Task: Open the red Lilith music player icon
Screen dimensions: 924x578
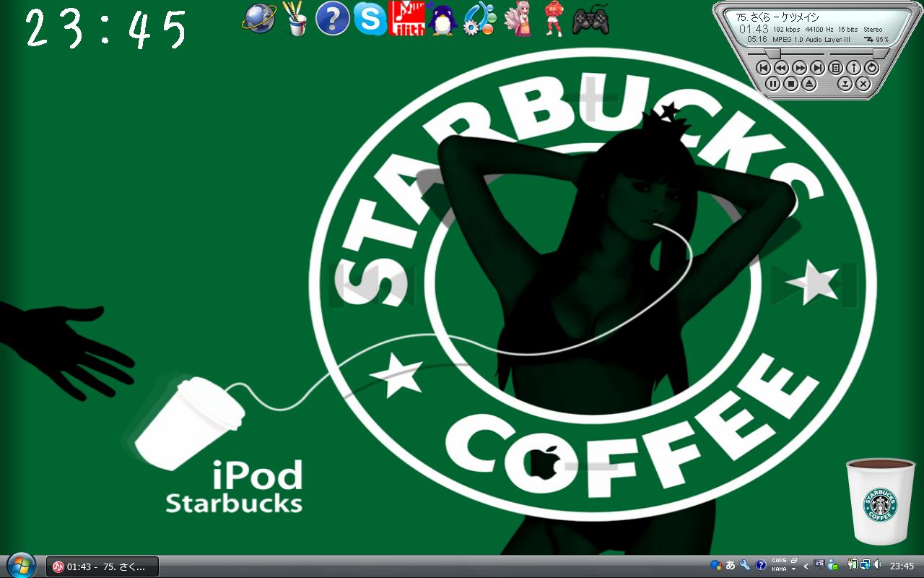Action: (x=406, y=18)
